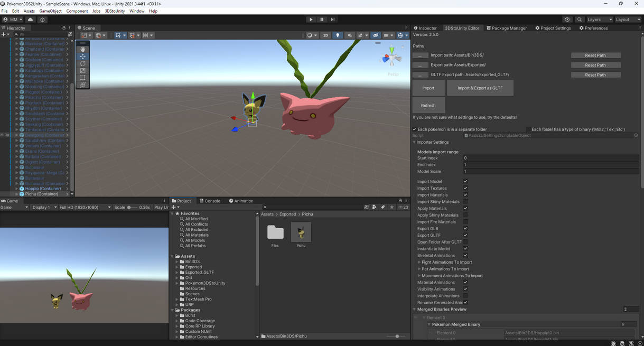Click the Import button
The image size is (644, 346).
(x=428, y=88)
